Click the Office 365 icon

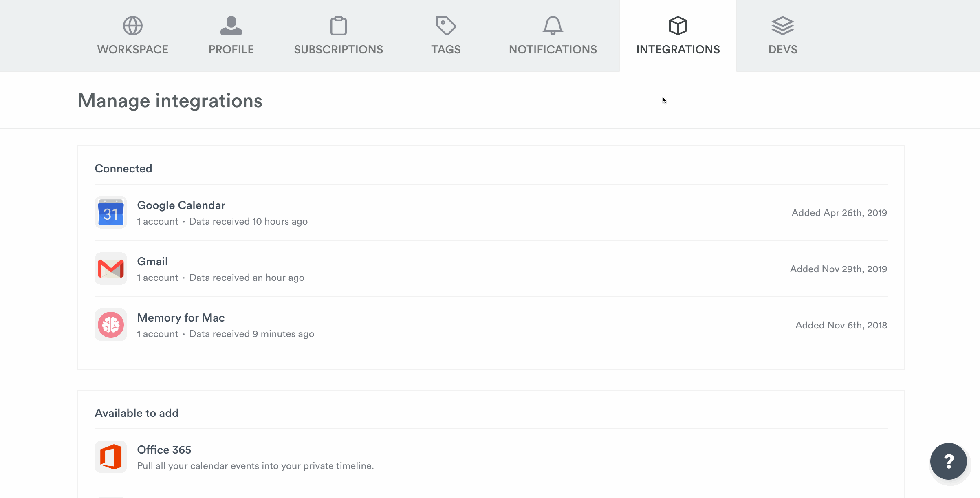pos(111,457)
